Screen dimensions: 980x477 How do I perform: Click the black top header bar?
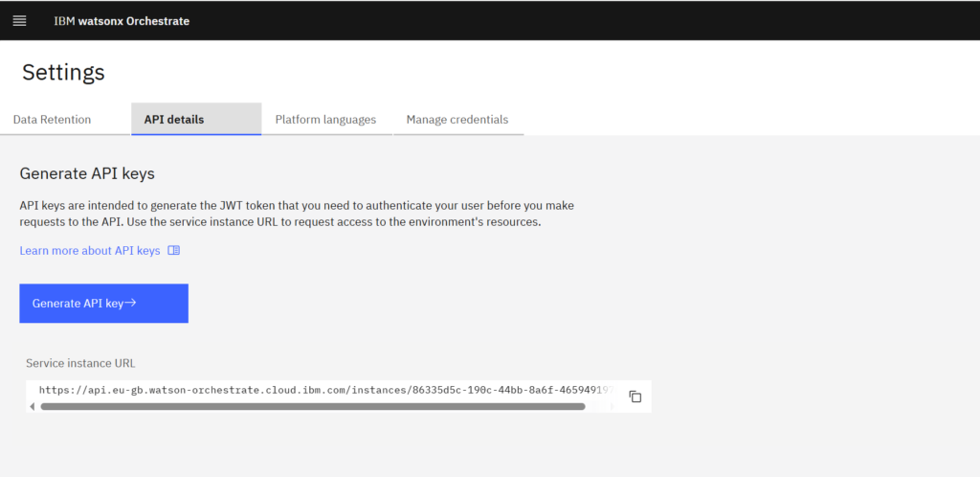tap(574, 21)
